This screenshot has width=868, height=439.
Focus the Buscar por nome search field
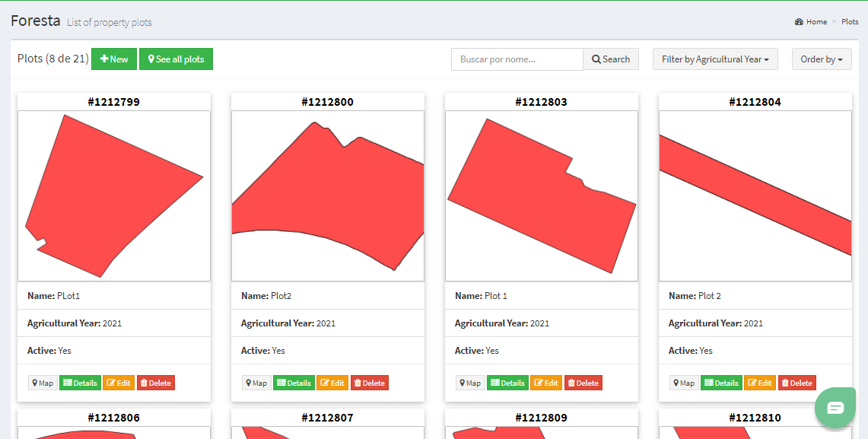[x=517, y=59]
